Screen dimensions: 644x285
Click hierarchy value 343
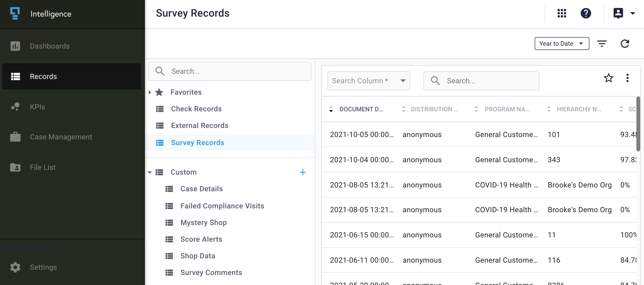554,160
